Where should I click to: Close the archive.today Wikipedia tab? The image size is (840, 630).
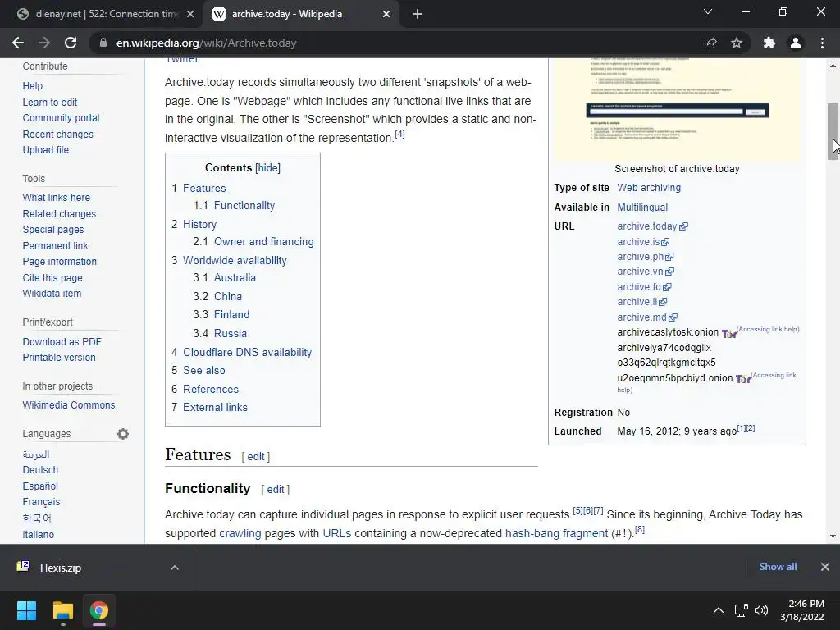tap(386, 14)
